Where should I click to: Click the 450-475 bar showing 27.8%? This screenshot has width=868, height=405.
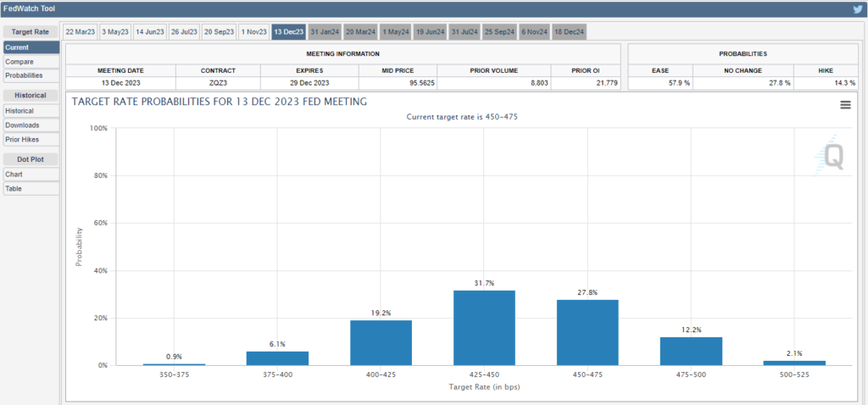pos(587,332)
